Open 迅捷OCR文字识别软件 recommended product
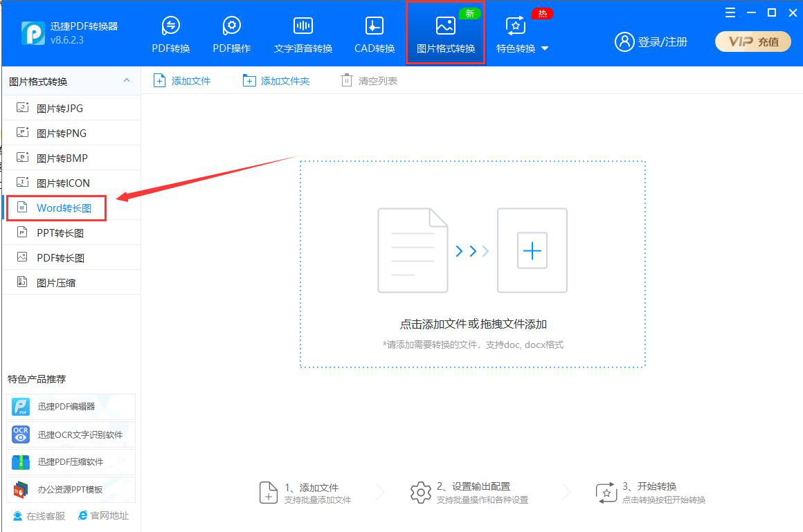The width and height of the screenshot is (803, 532). point(71,434)
